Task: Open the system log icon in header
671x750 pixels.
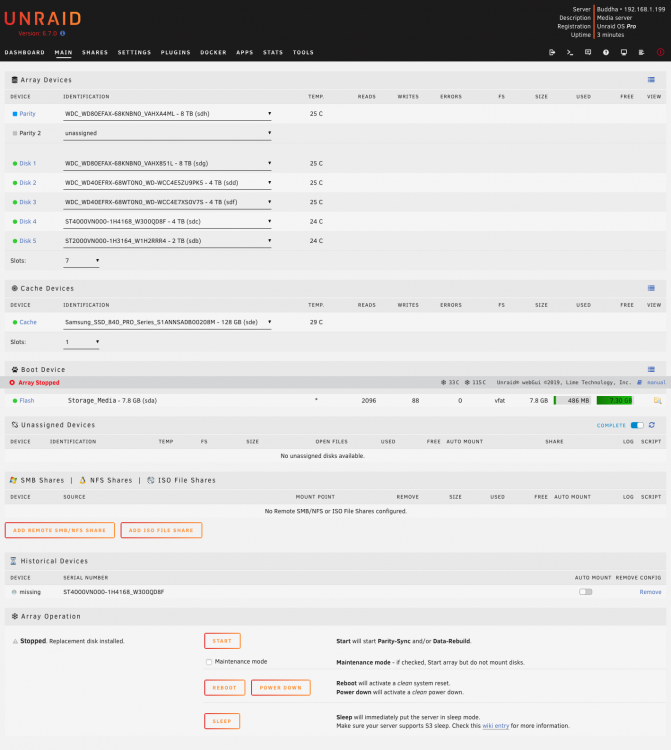Action: pyautogui.click(x=641, y=52)
